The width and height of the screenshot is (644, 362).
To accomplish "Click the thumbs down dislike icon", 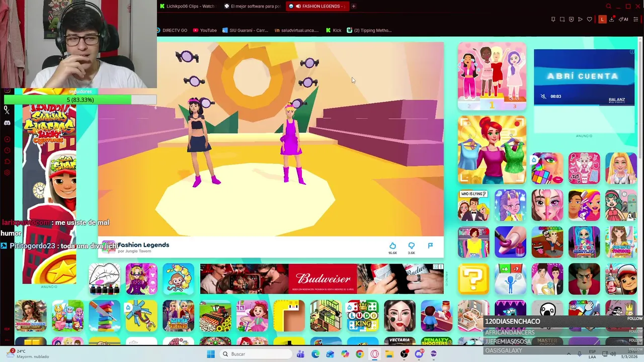I will (412, 245).
